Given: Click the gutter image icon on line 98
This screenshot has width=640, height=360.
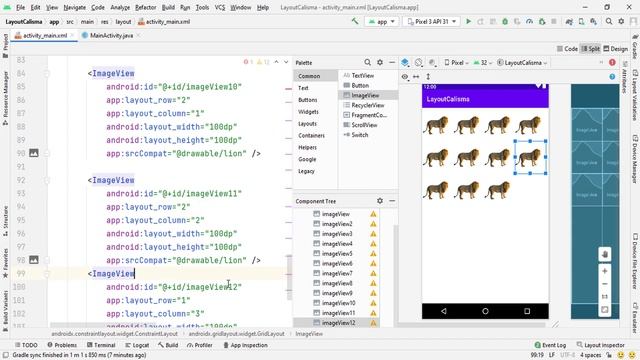Looking at the screenshot, I should coord(33,260).
